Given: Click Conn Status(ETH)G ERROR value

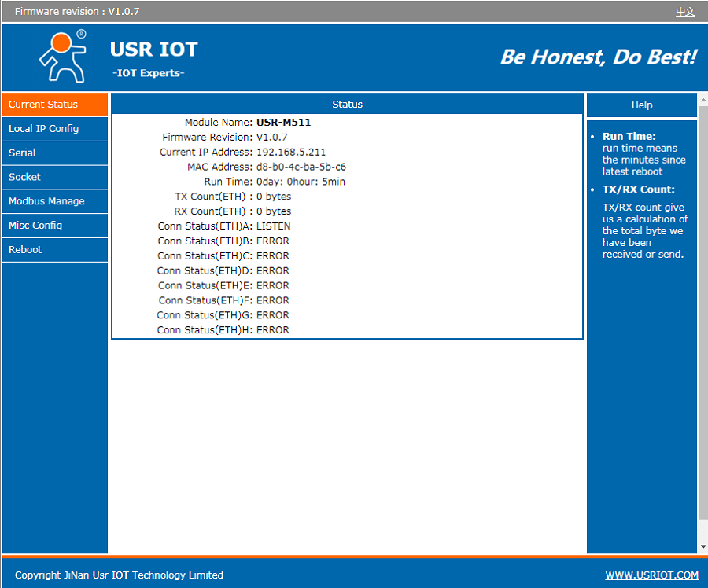Looking at the screenshot, I should tap(273, 315).
